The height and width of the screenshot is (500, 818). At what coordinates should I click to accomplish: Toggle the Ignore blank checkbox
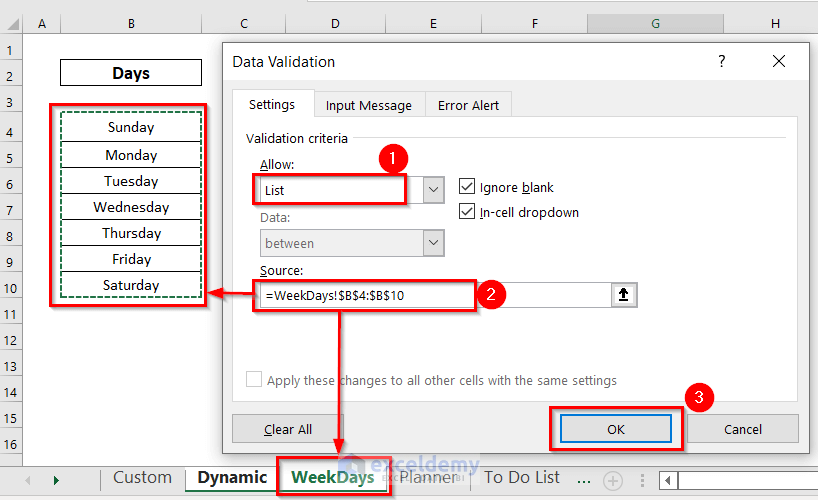coord(467,186)
